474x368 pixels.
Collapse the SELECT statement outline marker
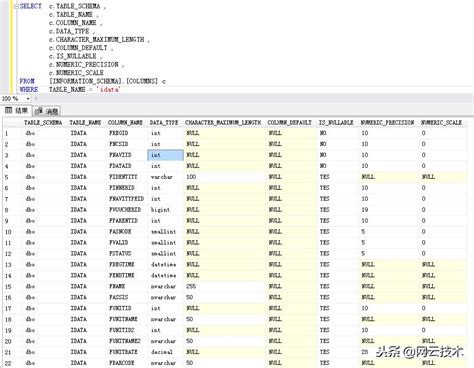(16, 6)
